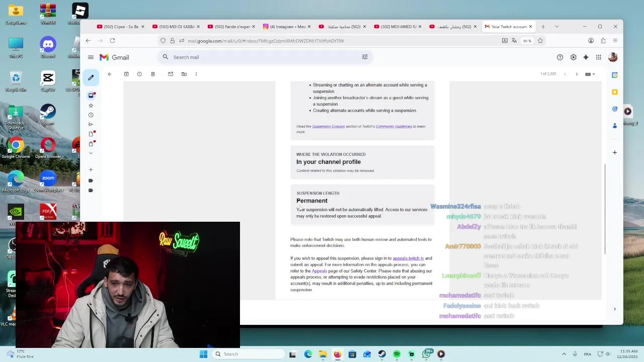Open Tasks in Gmail side panel
The image size is (644, 362).
(x=615, y=109)
